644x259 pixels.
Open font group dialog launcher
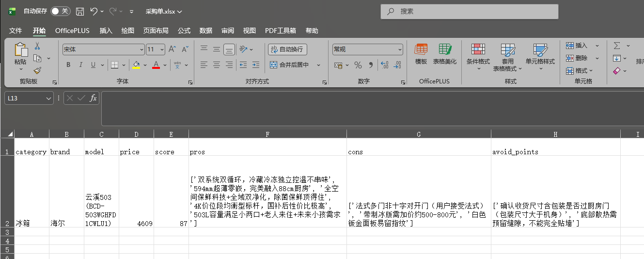click(190, 82)
